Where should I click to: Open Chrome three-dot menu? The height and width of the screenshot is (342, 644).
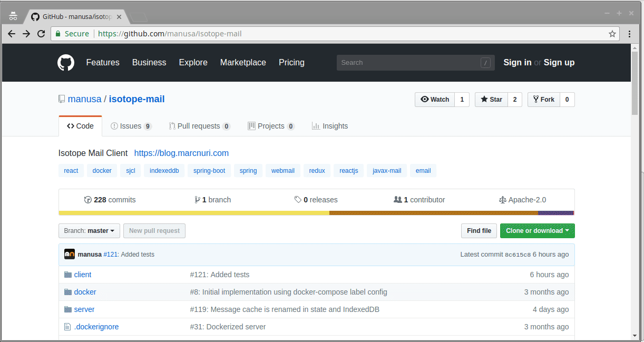pyautogui.click(x=629, y=34)
